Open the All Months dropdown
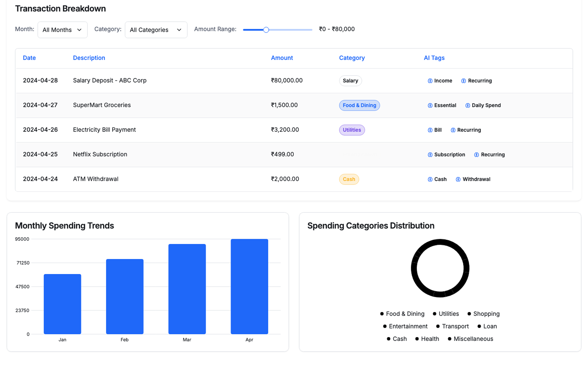The height and width of the screenshot is (382, 588). (62, 30)
